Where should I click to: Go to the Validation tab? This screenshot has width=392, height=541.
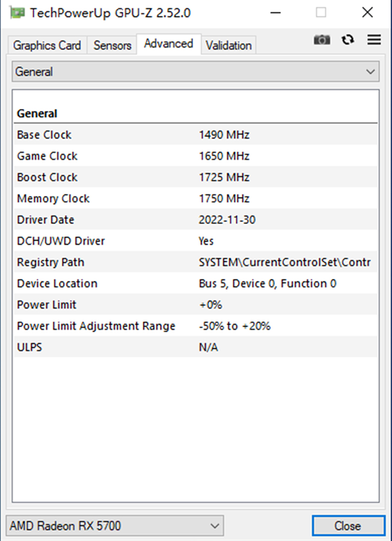(x=229, y=46)
